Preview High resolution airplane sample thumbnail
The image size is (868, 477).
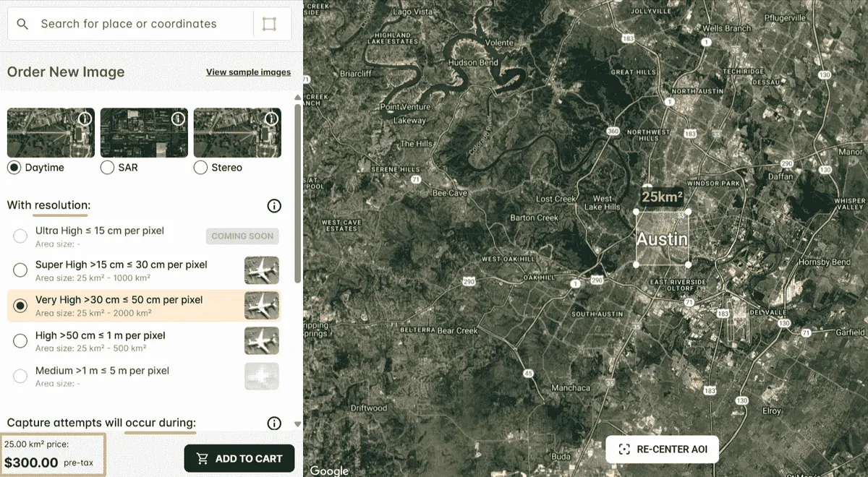click(x=262, y=340)
